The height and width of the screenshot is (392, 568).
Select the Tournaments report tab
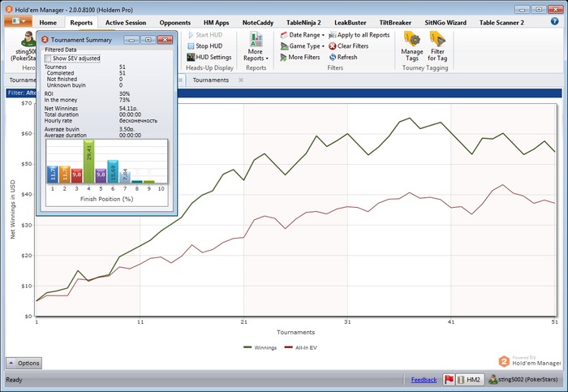pos(210,80)
